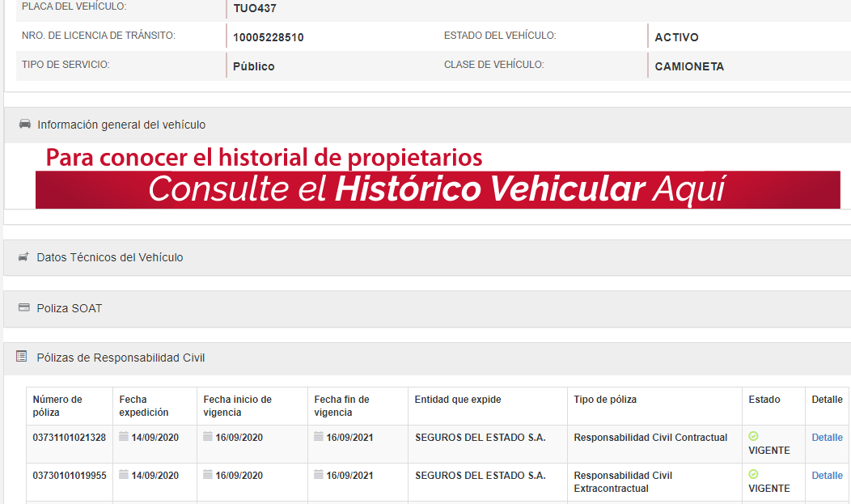Open Detalle link for policy 03730101019955
Image resolution: width=851 pixels, height=504 pixels.
827,476
